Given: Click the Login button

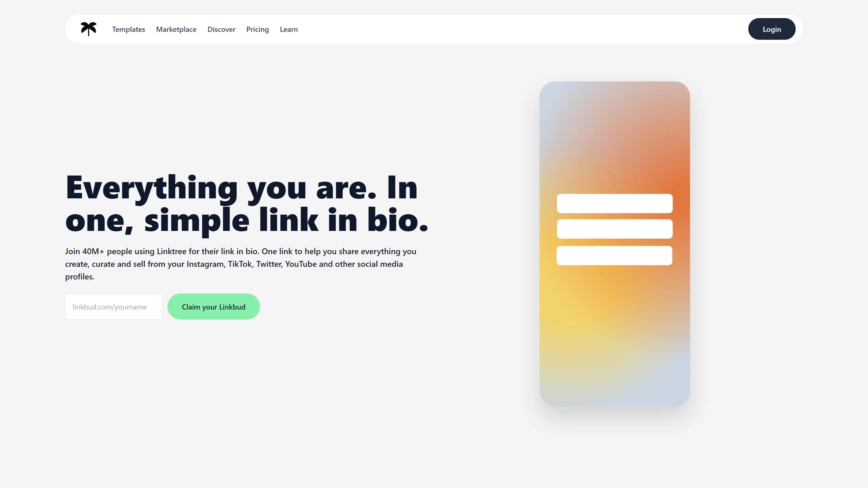Looking at the screenshot, I should [x=771, y=29].
